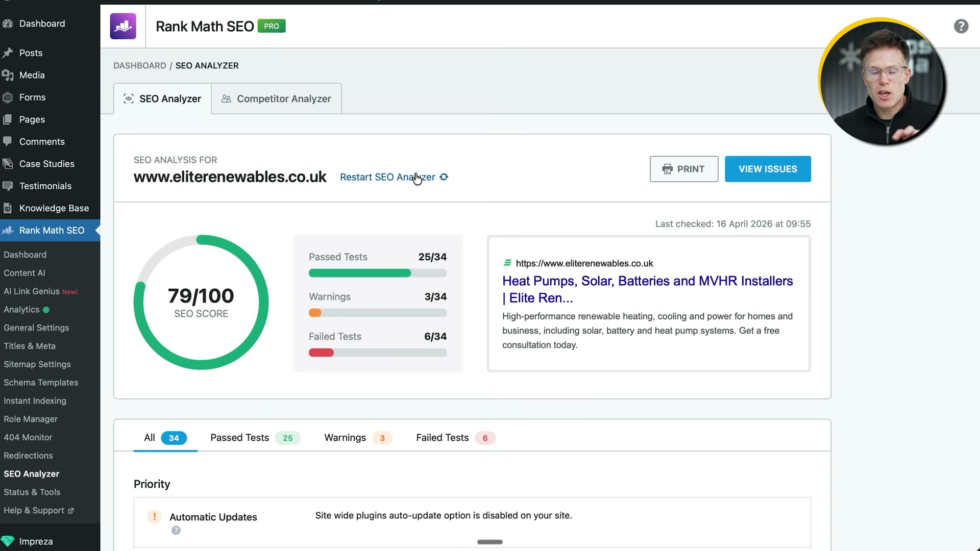The image size is (980, 551).
Task: Click the Case Studies icon
Action: click(x=8, y=164)
